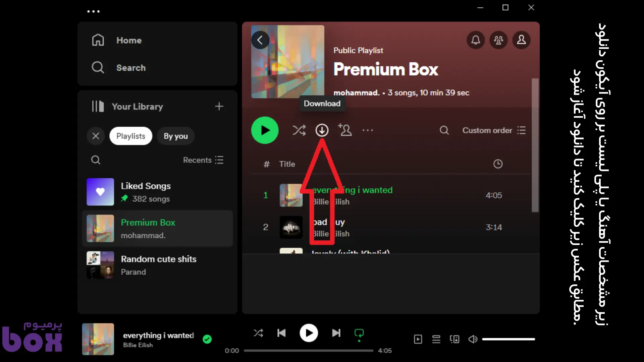
Task: Search within the playlist tracks
Action: pos(444,130)
